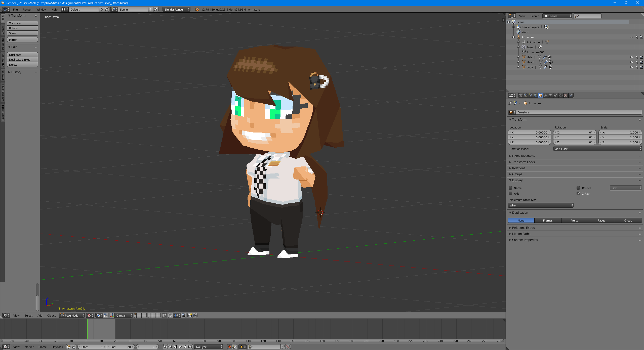Open the Bone Constraints properties tab
The image size is (644, 350).
[x=561, y=95]
